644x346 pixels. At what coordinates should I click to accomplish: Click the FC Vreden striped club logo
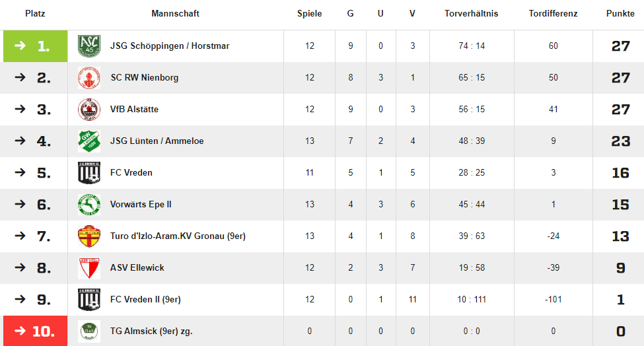click(89, 172)
